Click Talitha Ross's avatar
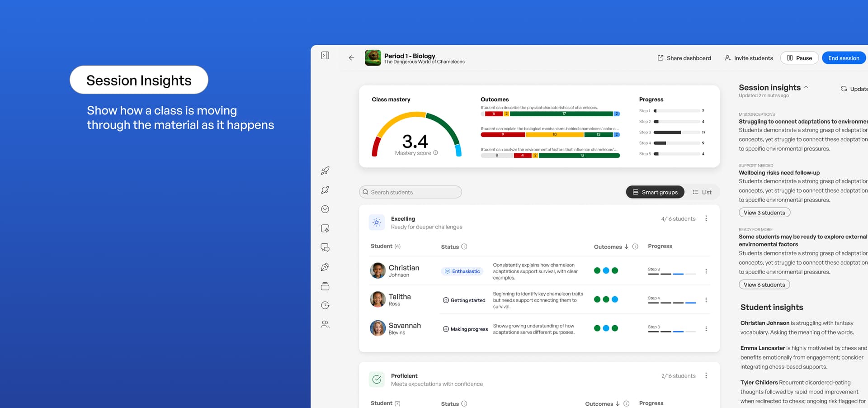 coord(377,299)
